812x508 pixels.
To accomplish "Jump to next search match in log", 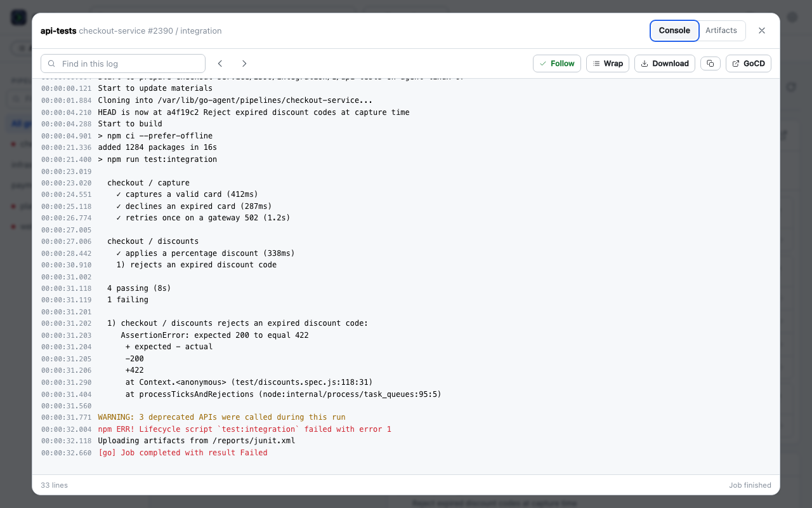I will [x=244, y=63].
